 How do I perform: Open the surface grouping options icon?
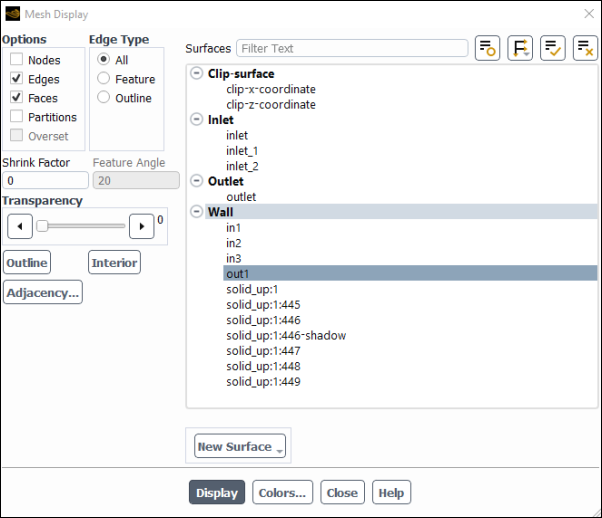(520, 48)
